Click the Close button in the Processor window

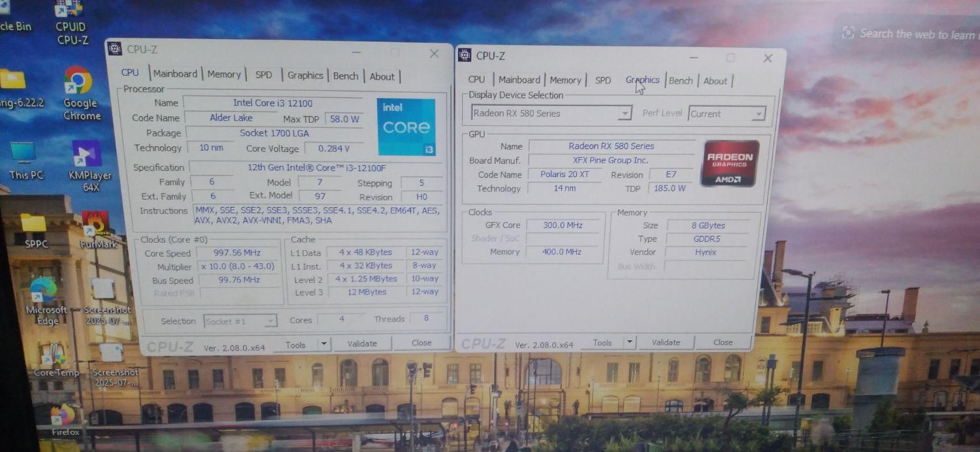point(421,343)
